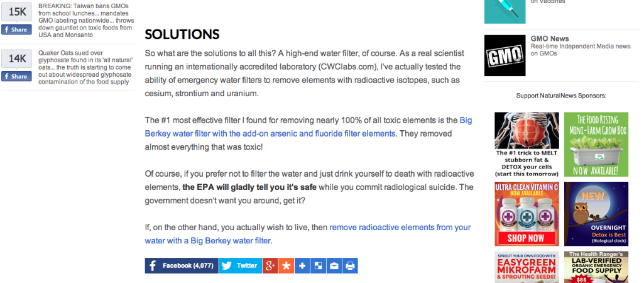This screenshot has height=283, width=644.
Task: Open the Taiwan bans GMOs headline
Action: click(x=85, y=20)
